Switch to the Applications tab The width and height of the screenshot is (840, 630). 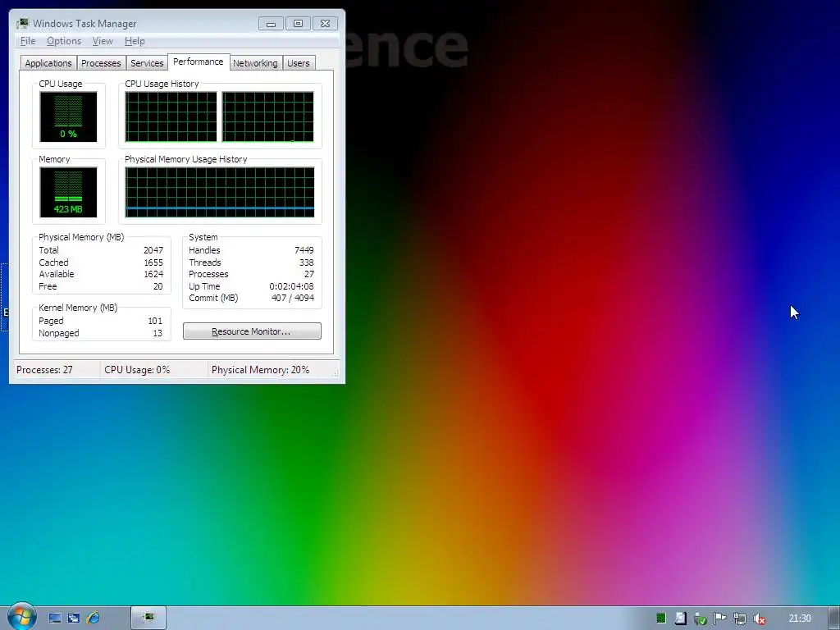coord(48,63)
